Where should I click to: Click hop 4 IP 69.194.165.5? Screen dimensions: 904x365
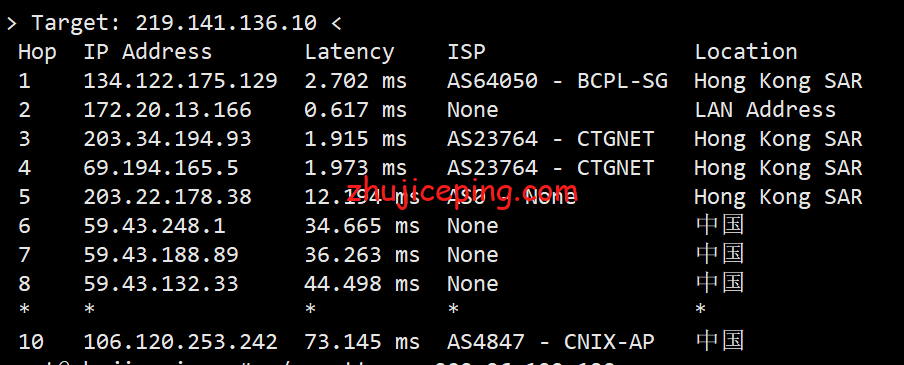161,168
